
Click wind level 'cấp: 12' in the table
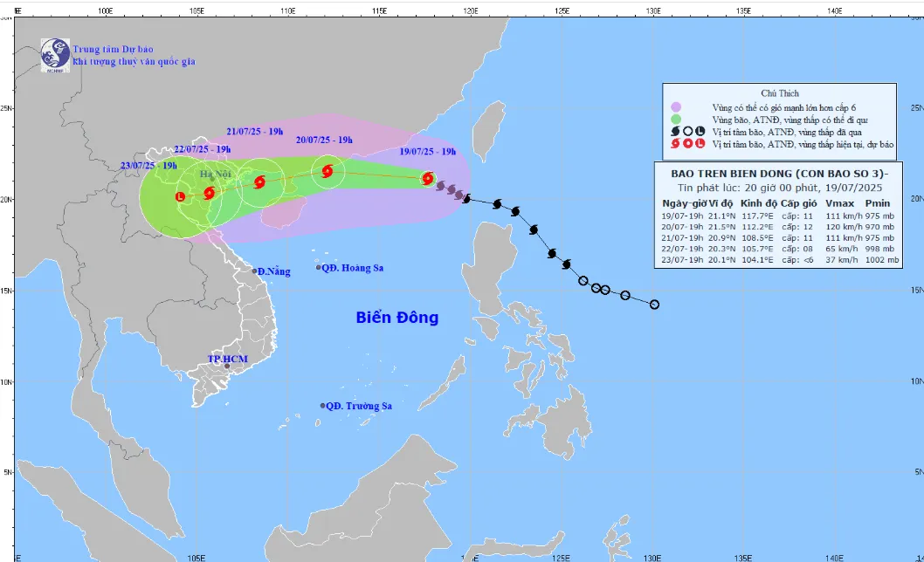(797, 227)
